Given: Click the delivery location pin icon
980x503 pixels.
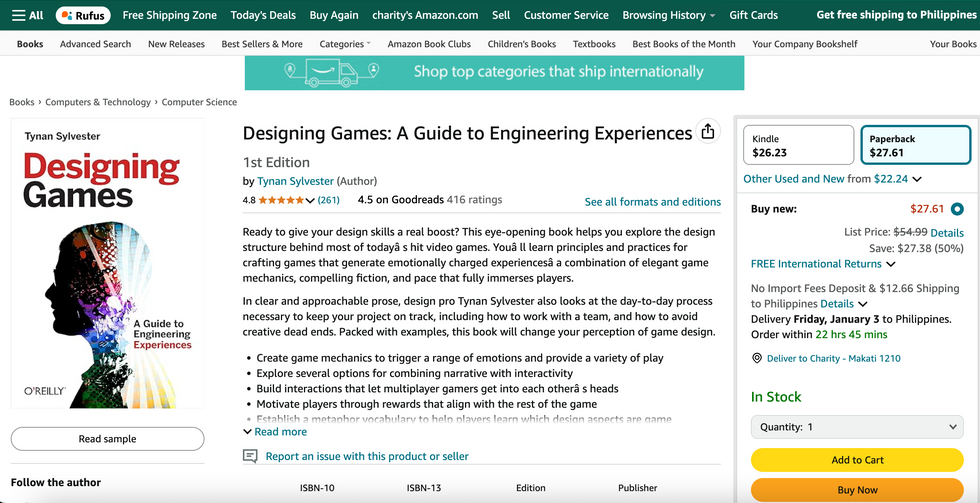Looking at the screenshot, I should pyautogui.click(x=757, y=358).
